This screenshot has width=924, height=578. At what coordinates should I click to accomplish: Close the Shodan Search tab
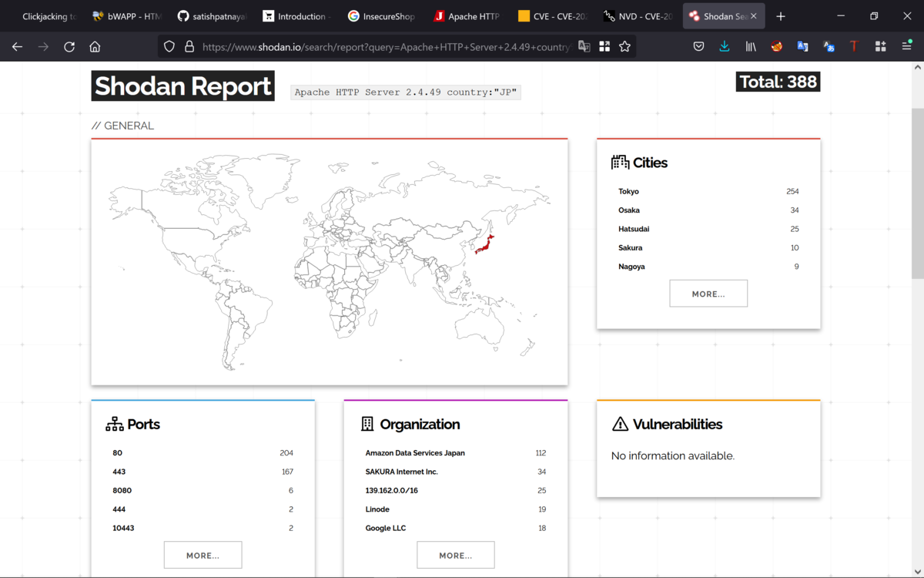click(754, 16)
